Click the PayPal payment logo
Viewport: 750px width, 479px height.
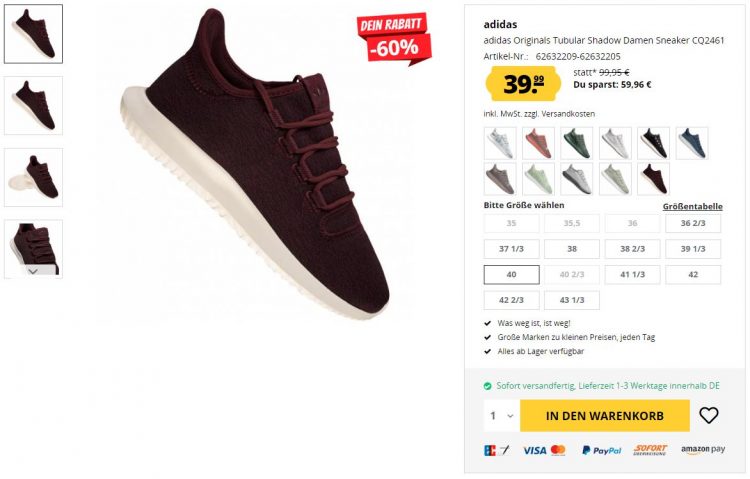601,450
